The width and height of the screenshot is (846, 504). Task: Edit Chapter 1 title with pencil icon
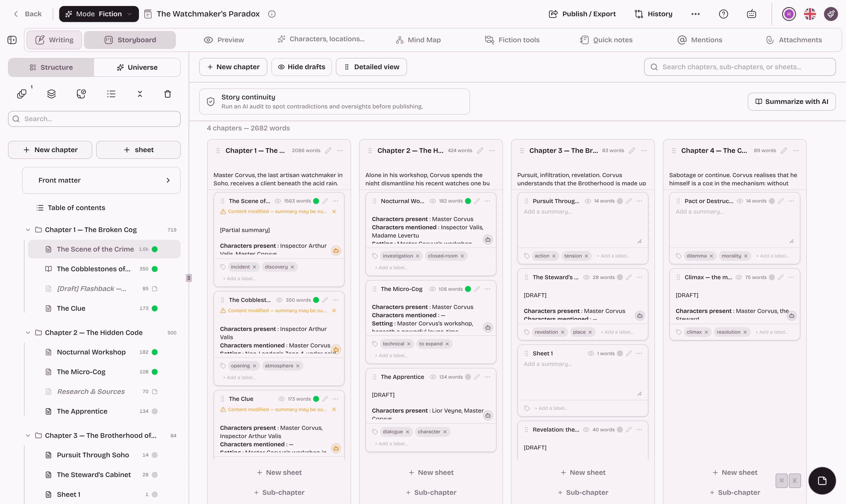328,150
